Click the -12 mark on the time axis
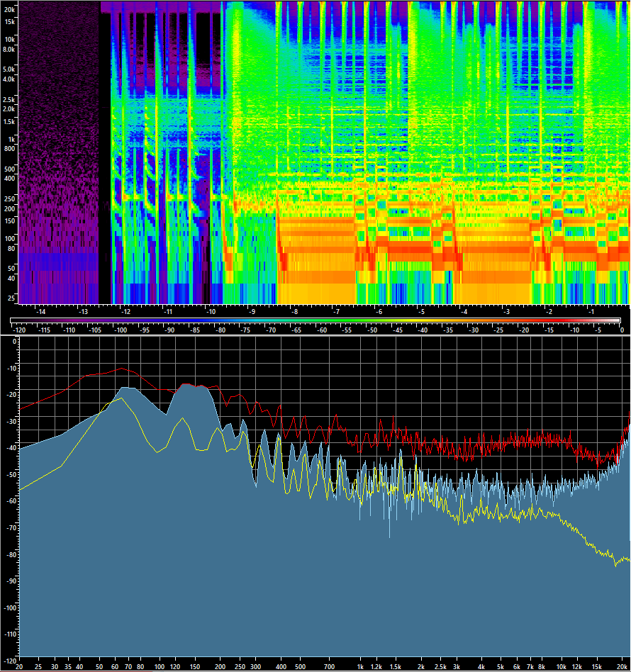This screenshot has height=672, width=631. tap(125, 312)
